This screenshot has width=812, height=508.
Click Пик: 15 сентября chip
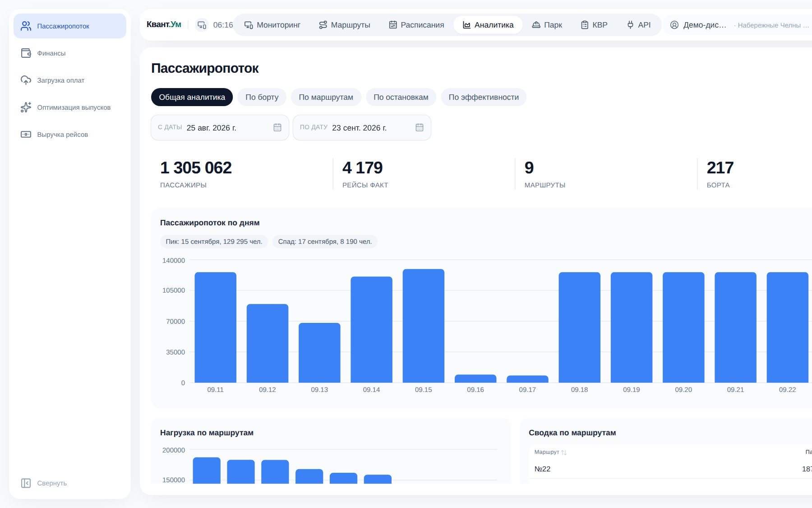(214, 242)
